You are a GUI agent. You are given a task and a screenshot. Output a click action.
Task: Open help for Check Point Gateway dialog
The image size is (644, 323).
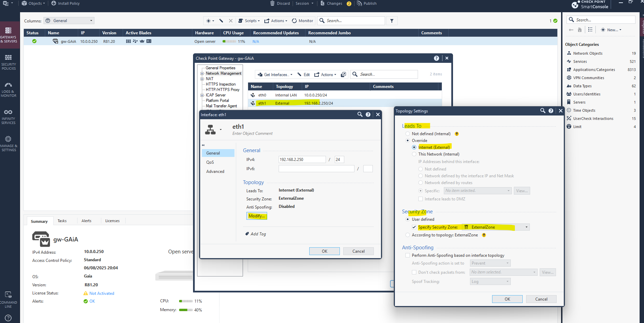[x=436, y=58]
